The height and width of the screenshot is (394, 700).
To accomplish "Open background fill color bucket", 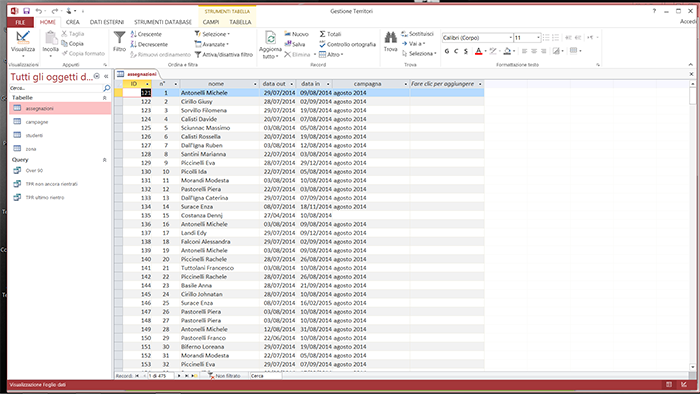I will tap(507, 51).
